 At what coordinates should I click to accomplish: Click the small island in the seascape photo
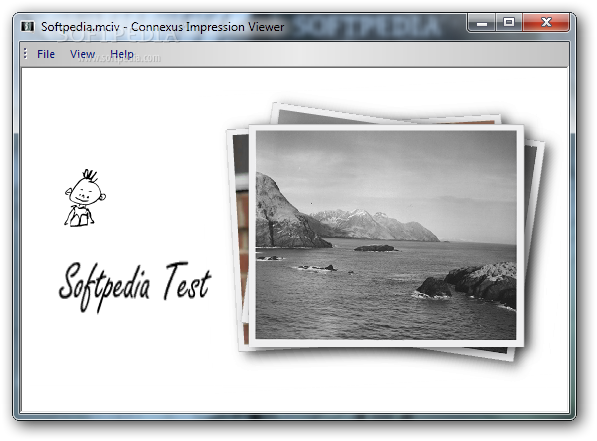(376, 248)
